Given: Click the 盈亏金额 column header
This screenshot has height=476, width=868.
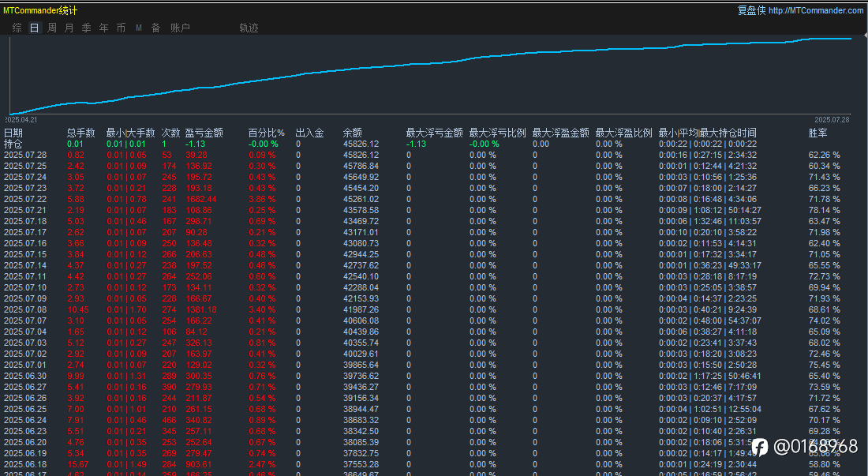Looking at the screenshot, I should coord(204,133).
